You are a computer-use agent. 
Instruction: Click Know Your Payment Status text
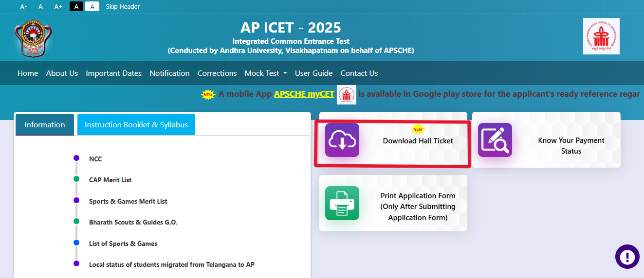point(571,146)
